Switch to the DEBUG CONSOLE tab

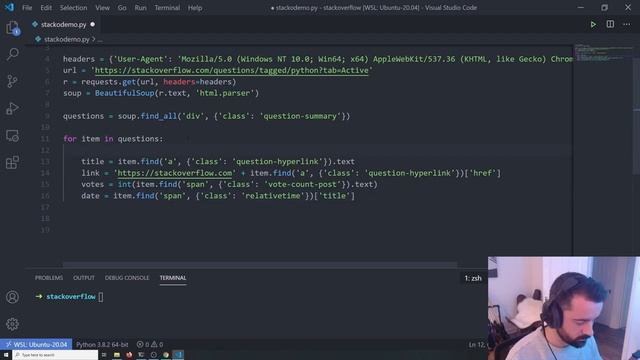pyautogui.click(x=127, y=278)
